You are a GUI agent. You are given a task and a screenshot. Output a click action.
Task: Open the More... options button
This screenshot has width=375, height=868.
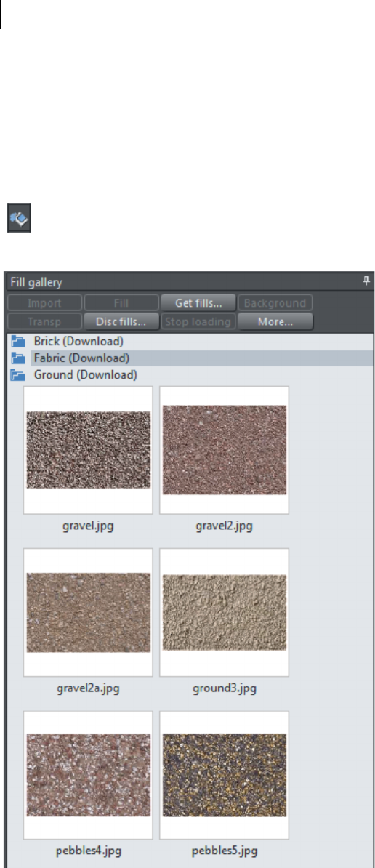[275, 321]
